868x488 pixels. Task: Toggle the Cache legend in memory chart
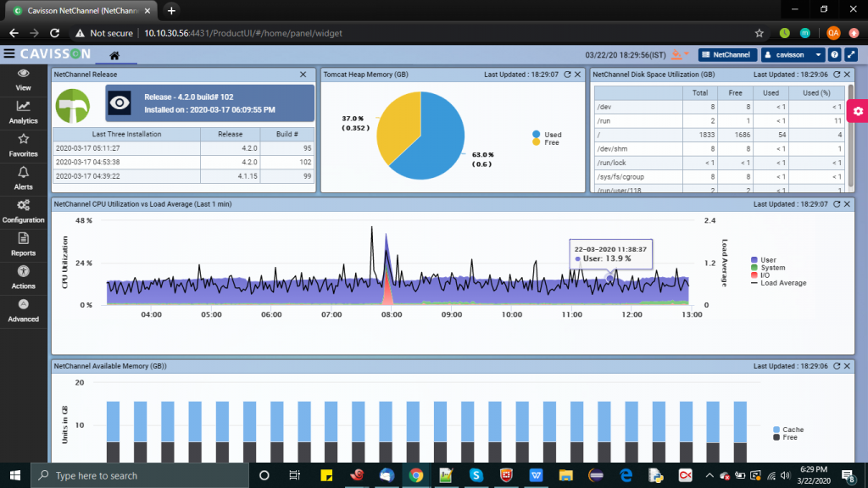click(x=788, y=430)
